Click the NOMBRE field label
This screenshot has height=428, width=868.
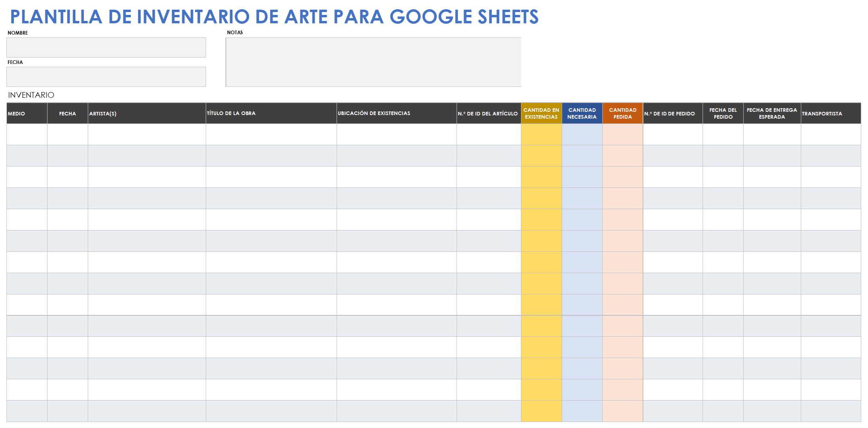pyautogui.click(x=18, y=33)
